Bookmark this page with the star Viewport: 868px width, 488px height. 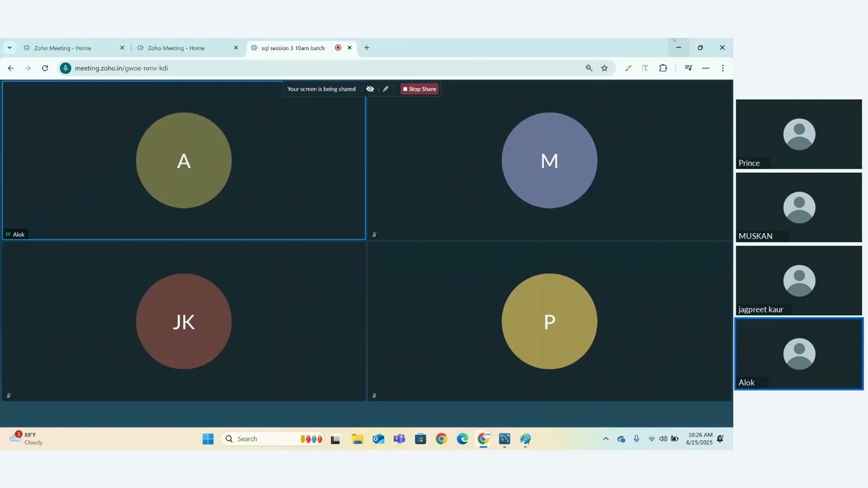[x=604, y=68]
